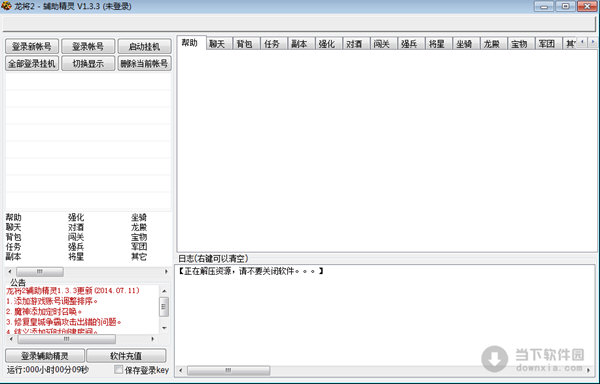This screenshot has width=600, height=384.
Task: Click 坐骑 in the left list
Action: point(139,217)
